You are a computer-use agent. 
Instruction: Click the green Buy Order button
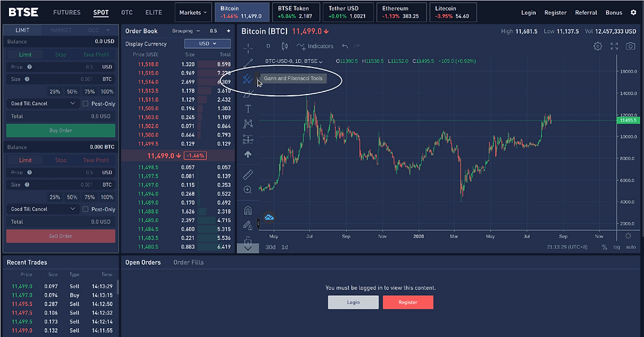(x=61, y=131)
